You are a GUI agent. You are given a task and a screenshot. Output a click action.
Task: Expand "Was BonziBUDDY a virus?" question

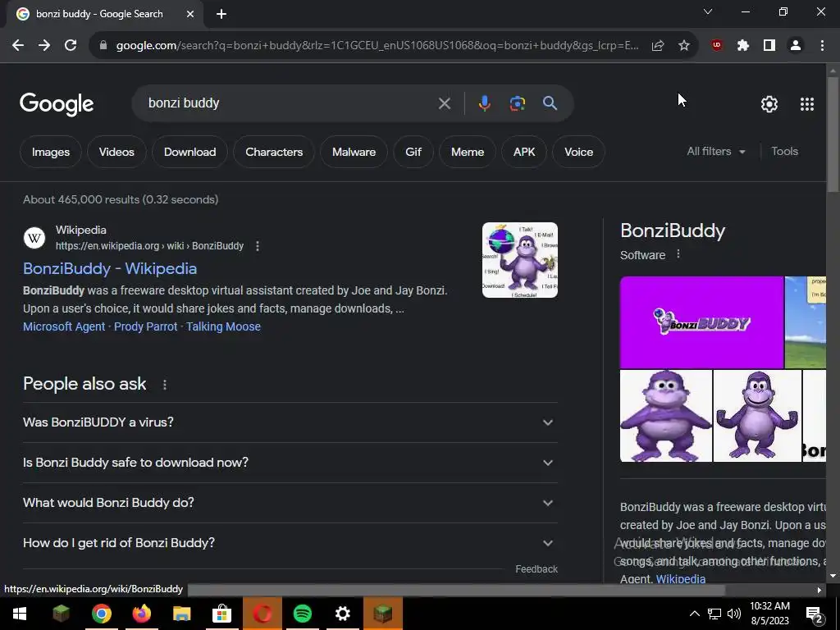(x=290, y=422)
